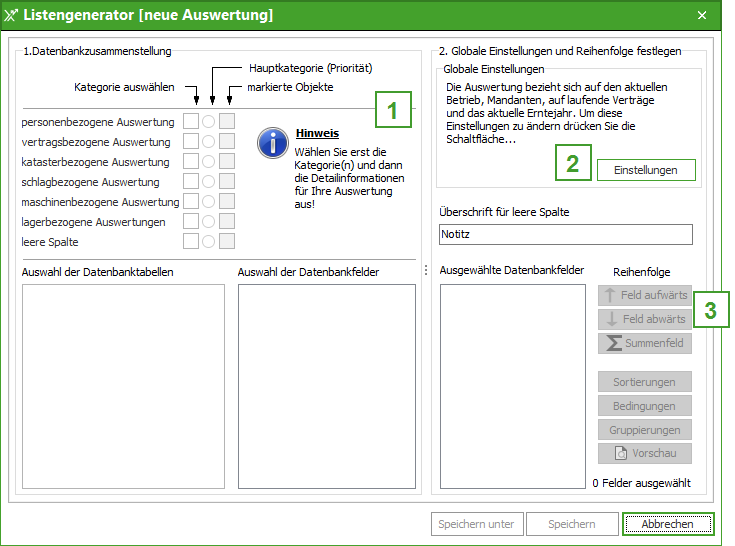
Task: Check the personenbezogene Auswertung category checkbox
Action: tap(191, 121)
